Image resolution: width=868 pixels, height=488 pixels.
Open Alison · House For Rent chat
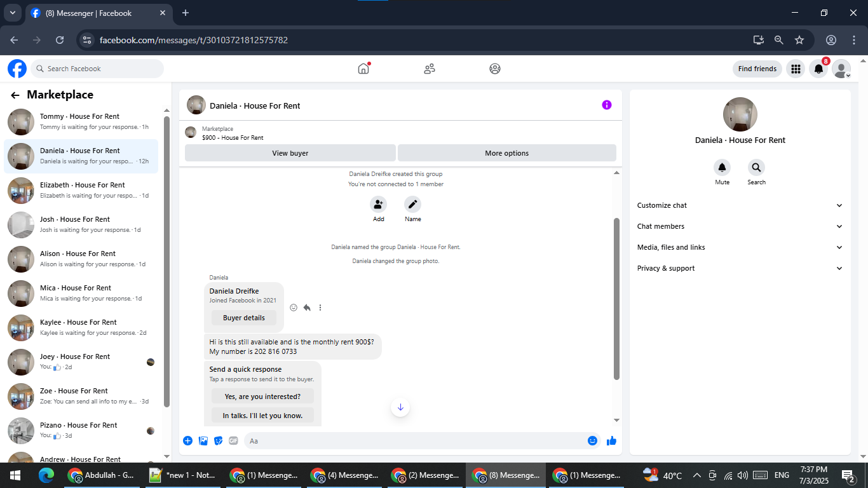coord(81,259)
